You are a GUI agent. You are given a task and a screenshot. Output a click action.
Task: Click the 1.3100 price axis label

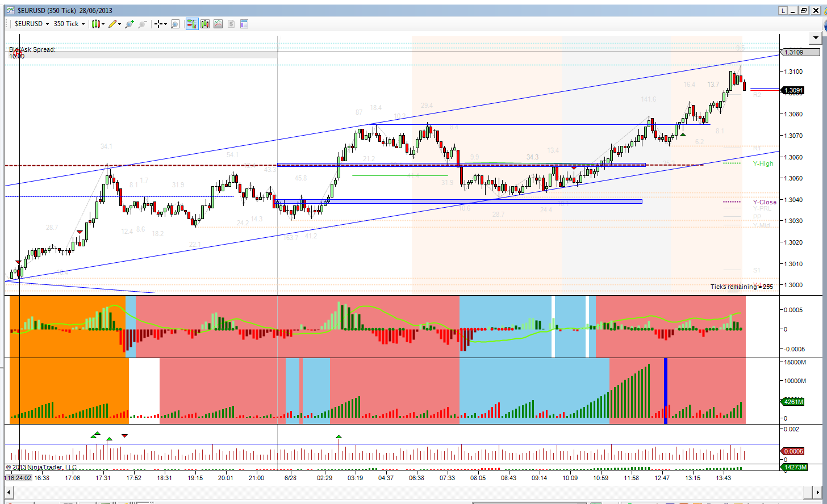pos(793,72)
